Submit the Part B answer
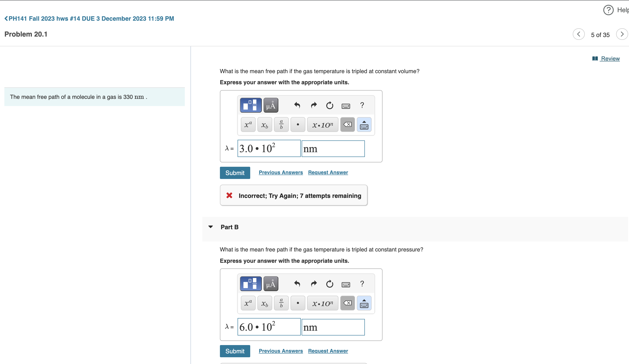 pyautogui.click(x=235, y=351)
